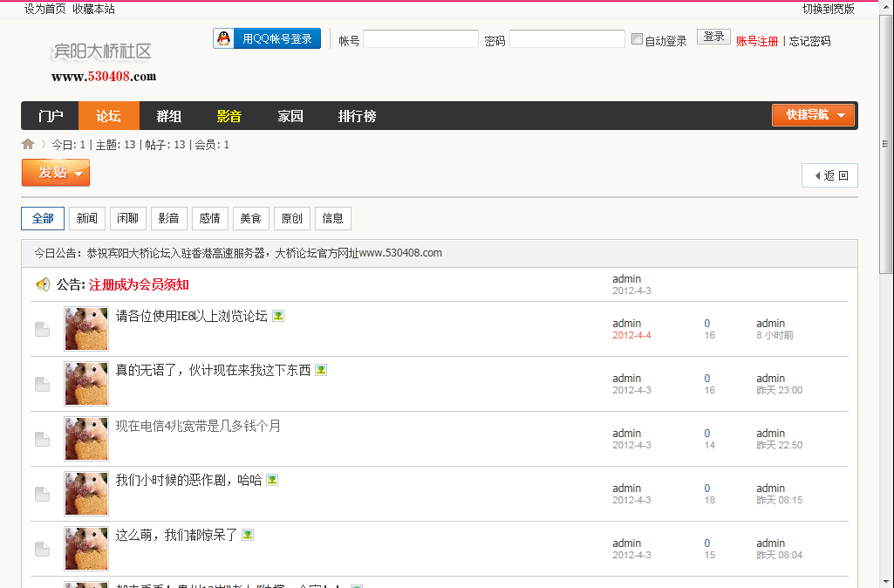This screenshot has width=894, height=588.
Task: Focus the 密码 input field
Action: click(567, 38)
